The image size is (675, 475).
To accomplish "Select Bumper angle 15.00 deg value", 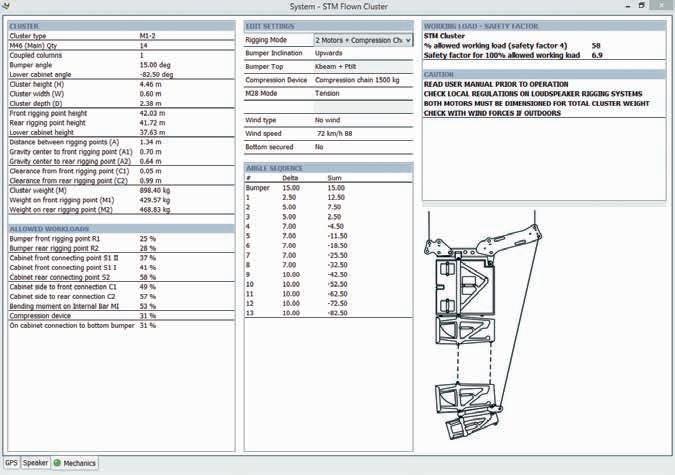I will click(x=155, y=65).
